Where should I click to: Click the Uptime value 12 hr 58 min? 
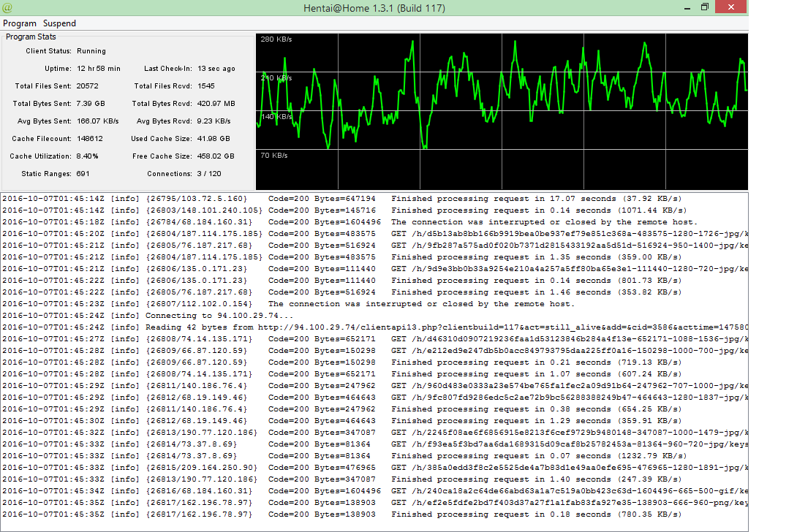pos(99,69)
